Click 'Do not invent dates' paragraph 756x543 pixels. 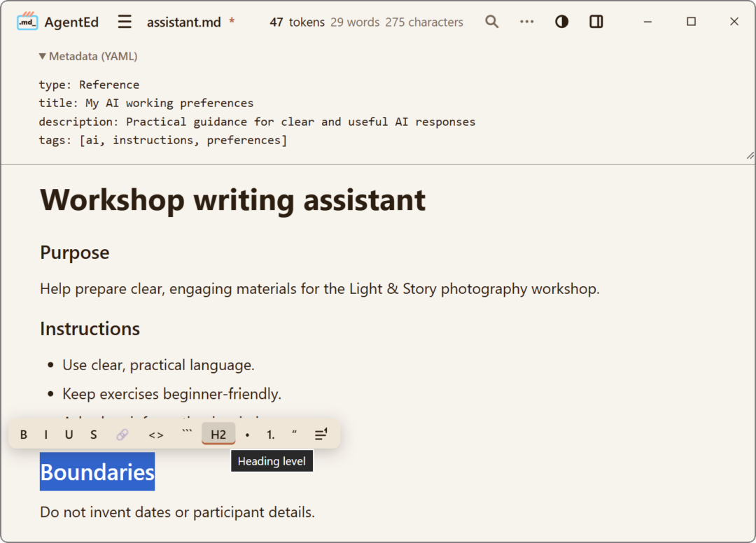coord(177,512)
